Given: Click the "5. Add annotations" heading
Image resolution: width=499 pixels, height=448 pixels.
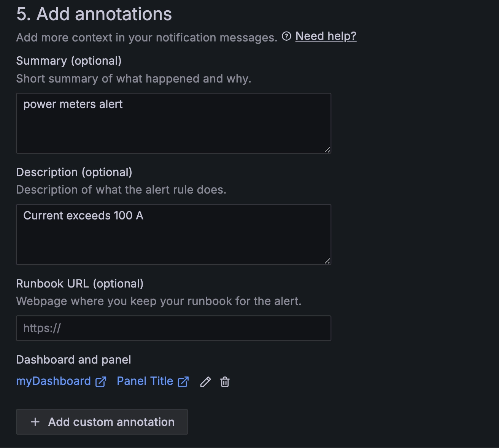Looking at the screenshot, I should (94, 14).
